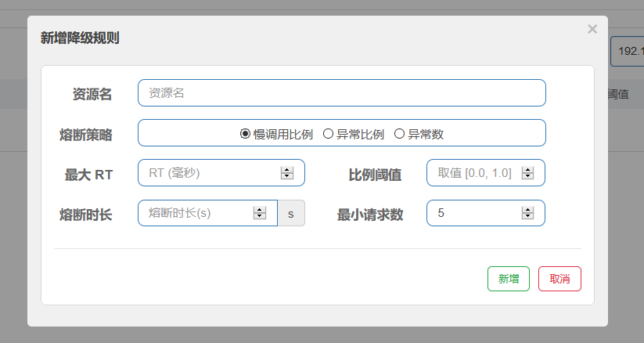Click the 最大 RT input field
Image resolution: width=644 pixels, height=343 pixels.
[208, 173]
